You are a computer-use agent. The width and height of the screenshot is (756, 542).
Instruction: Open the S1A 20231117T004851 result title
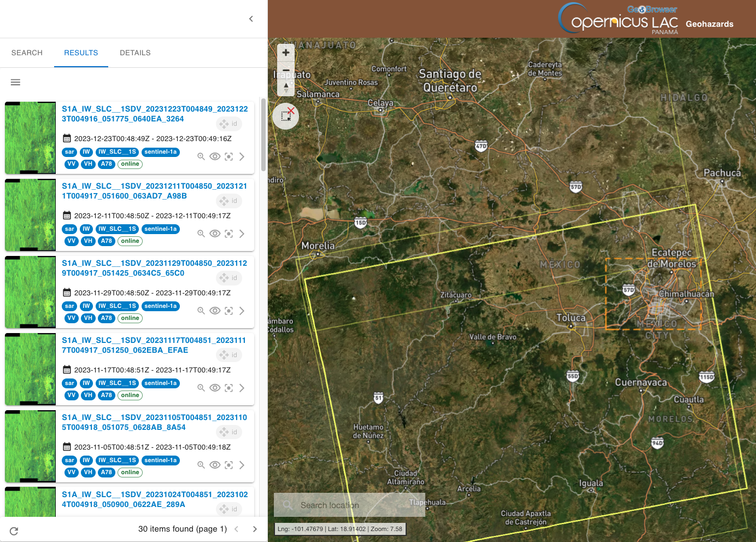(155, 345)
